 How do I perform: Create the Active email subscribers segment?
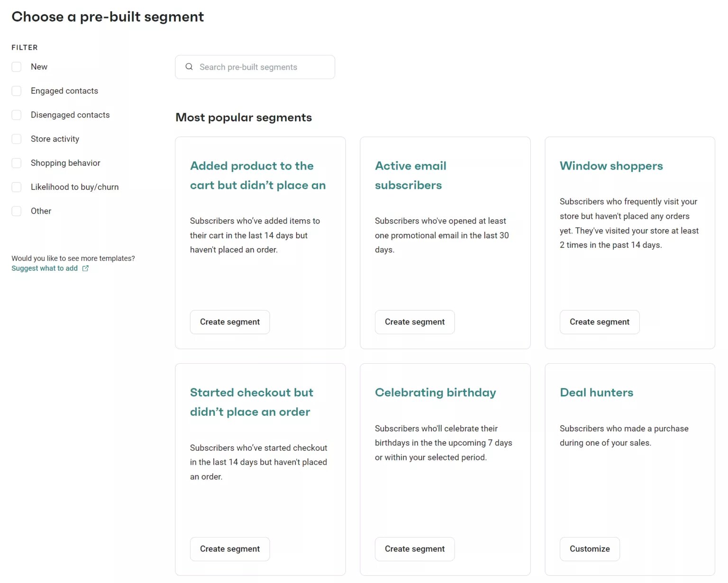[414, 322]
